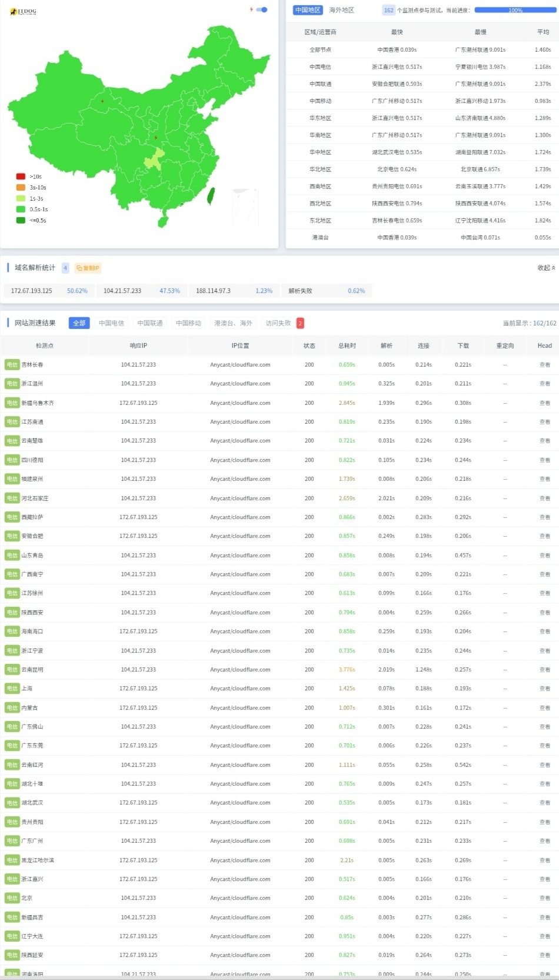
Task: View Head for the 吉林长春 row
Action: click(x=545, y=365)
